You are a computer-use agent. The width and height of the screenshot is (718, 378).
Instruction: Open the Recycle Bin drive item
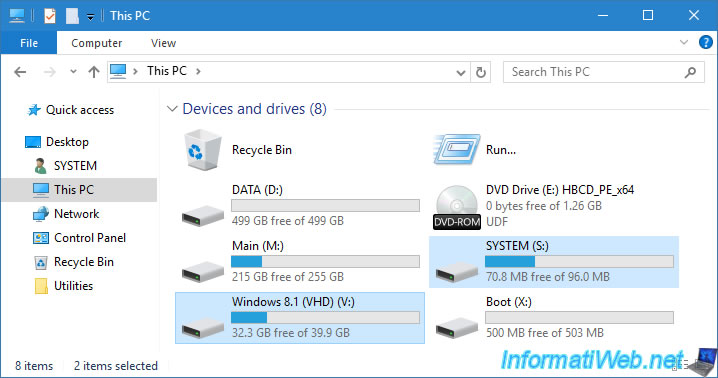coord(203,150)
